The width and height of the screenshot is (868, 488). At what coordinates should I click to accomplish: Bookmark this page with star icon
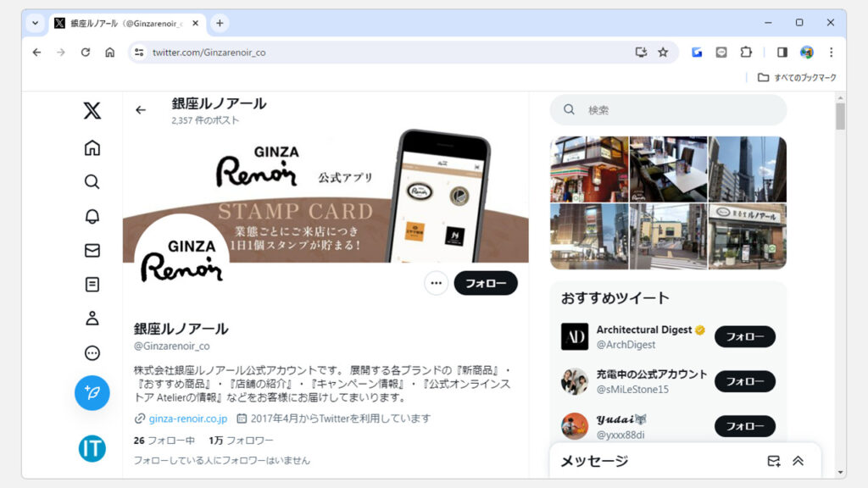coord(663,53)
